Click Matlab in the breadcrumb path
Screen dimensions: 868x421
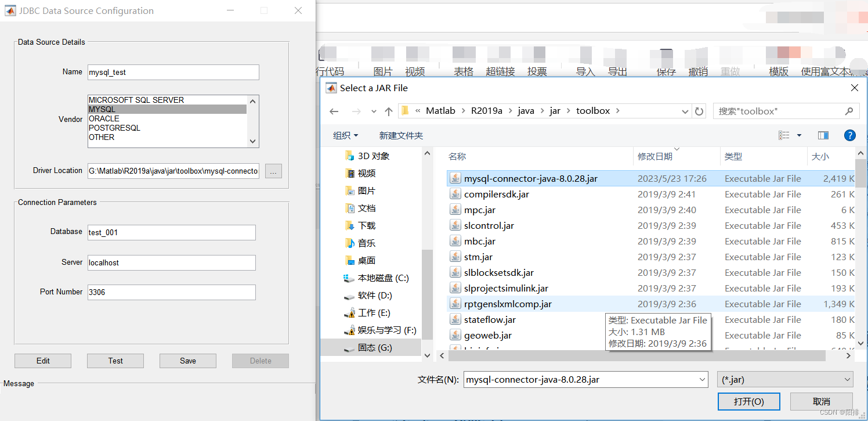pyautogui.click(x=440, y=111)
